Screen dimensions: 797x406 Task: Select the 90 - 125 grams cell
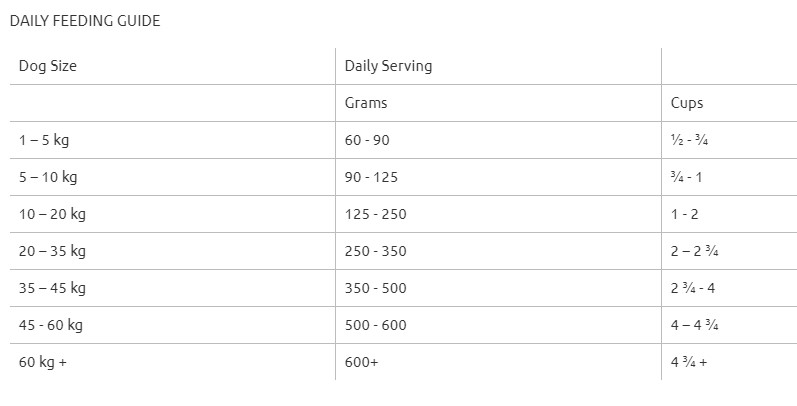coord(371,177)
